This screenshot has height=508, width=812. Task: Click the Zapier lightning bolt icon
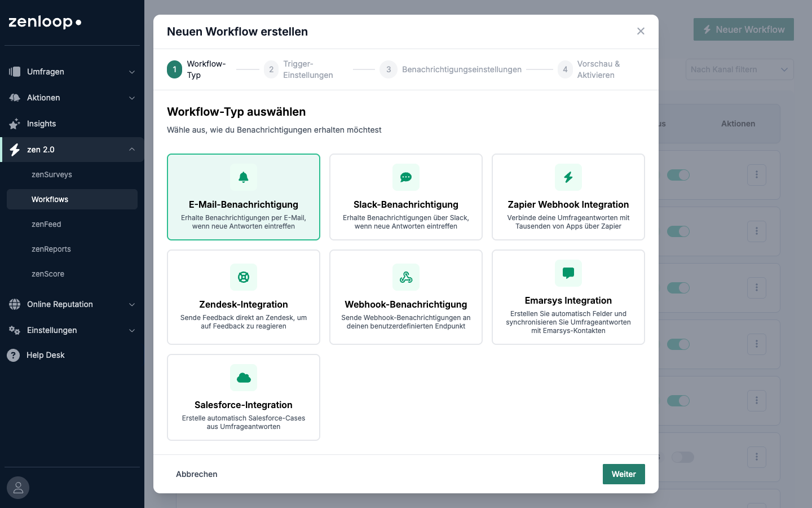click(x=568, y=177)
